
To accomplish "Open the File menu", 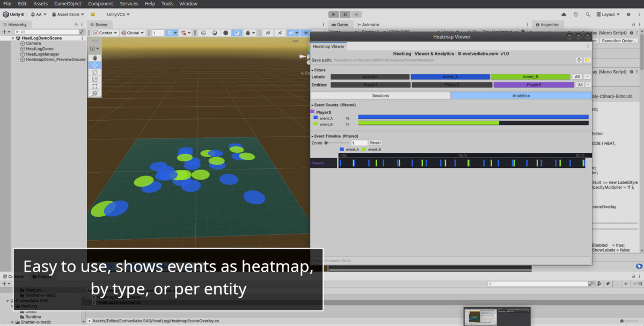I will point(8,4).
